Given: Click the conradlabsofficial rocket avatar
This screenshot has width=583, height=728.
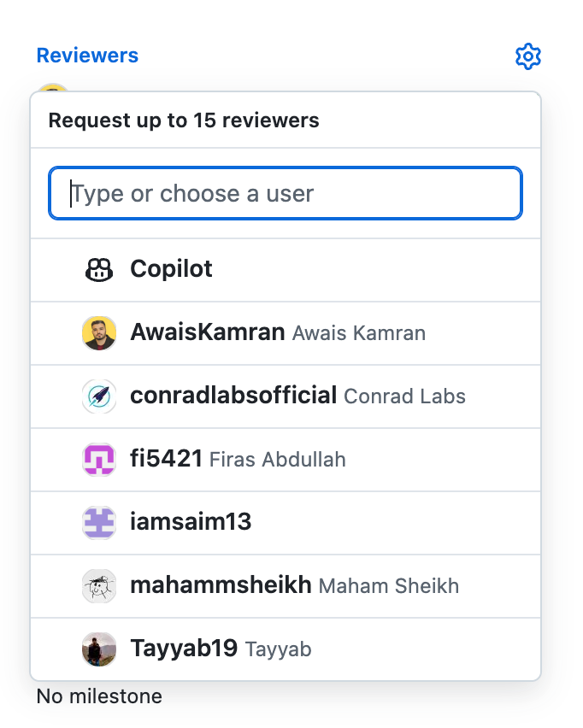Looking at the screenshot, I should point(99,396).
